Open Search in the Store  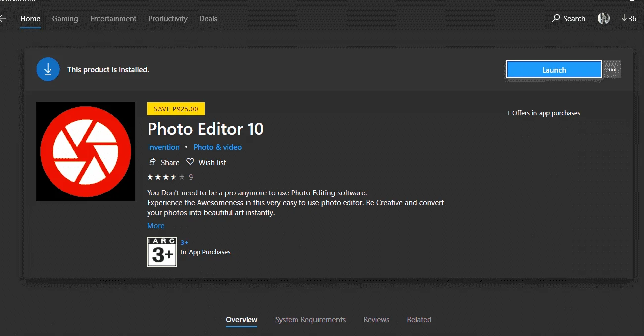[568, 19]
